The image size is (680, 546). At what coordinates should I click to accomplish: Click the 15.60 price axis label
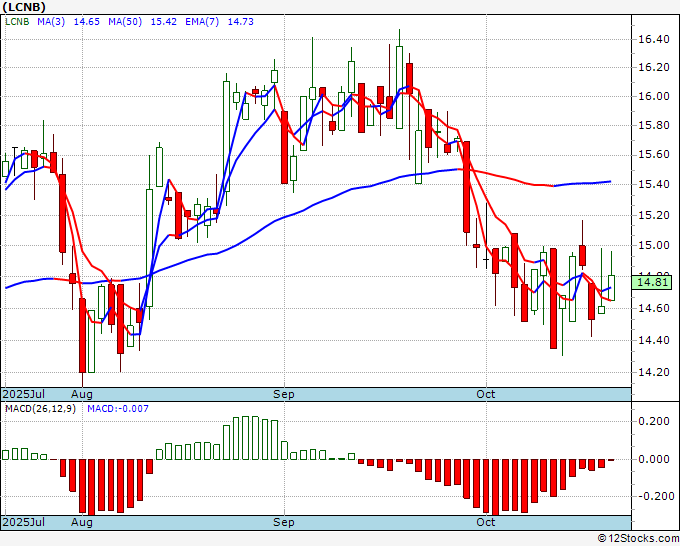pyautogui.click(x=654, y=155)
